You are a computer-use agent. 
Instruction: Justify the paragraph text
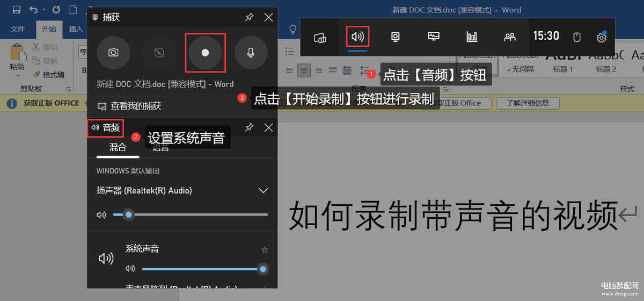[x=333, y=70]
